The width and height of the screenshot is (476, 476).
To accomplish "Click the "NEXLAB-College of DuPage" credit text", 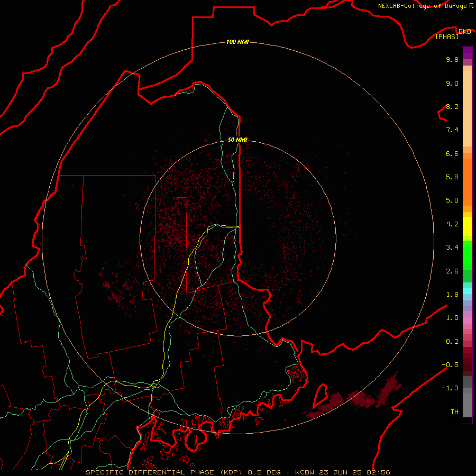I will [422, 6].
